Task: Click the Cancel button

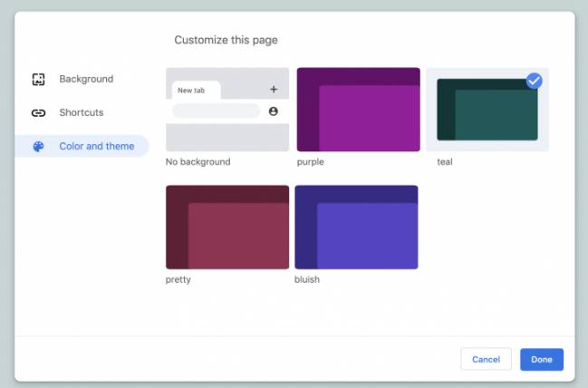Action: point(486,359)
